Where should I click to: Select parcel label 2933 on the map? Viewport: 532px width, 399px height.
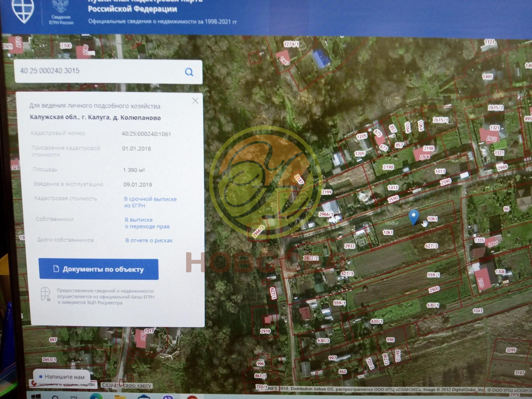coord(349,246)
